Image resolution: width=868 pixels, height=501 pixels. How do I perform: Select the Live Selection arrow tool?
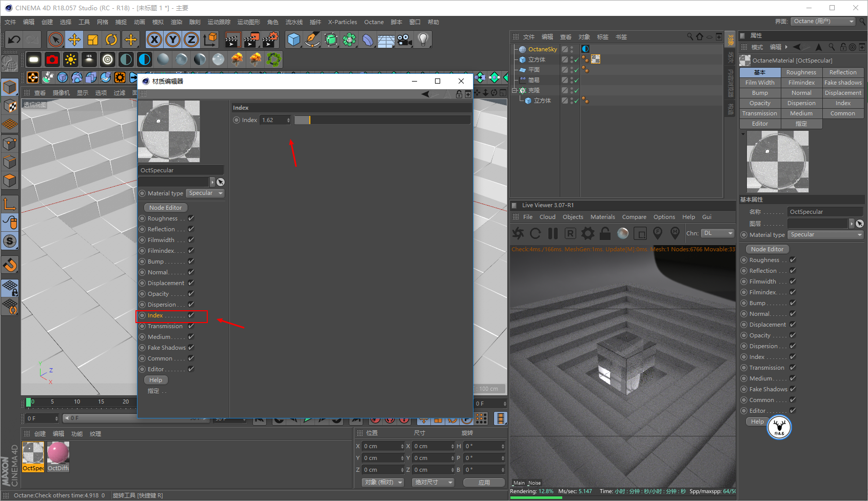point(55,39)
